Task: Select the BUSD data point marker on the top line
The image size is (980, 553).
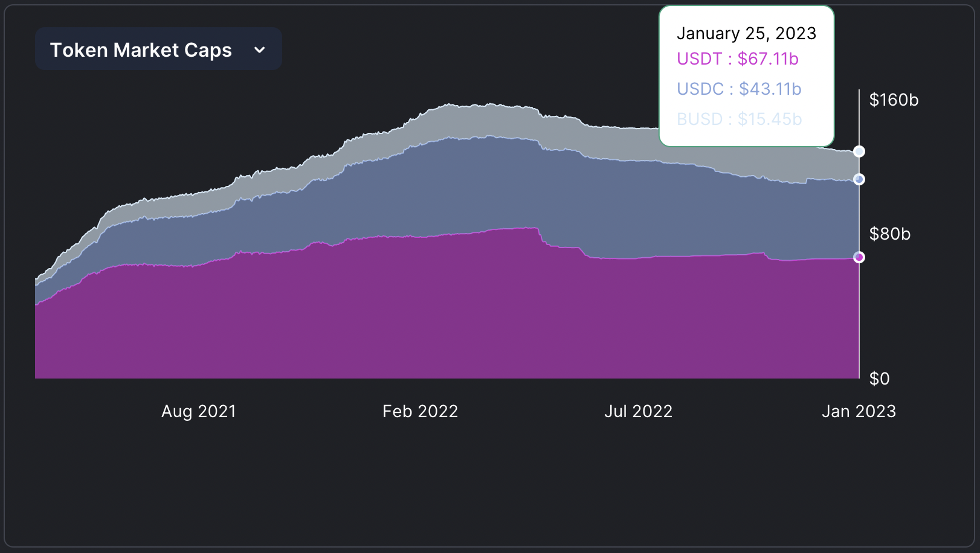Action: 859,152
